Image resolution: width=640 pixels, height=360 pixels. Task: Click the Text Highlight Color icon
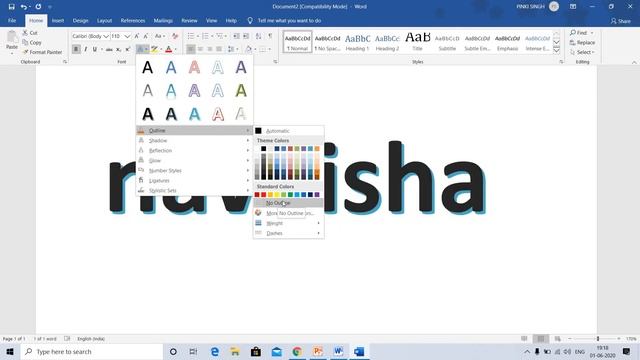(154, 49)
